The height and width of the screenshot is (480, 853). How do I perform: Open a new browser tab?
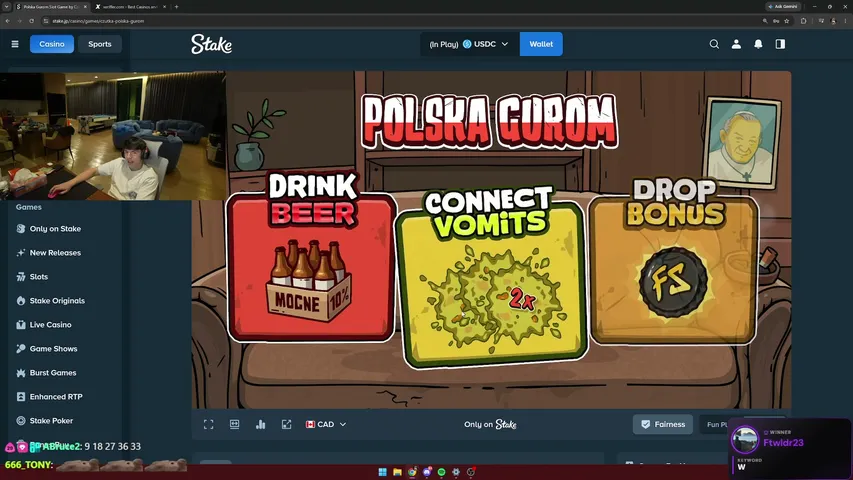[176, 7]
